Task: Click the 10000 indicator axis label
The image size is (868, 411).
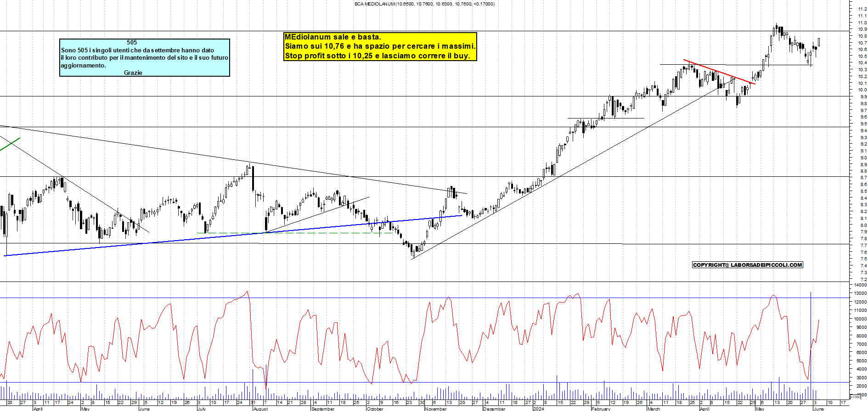Action: point(860,319)
